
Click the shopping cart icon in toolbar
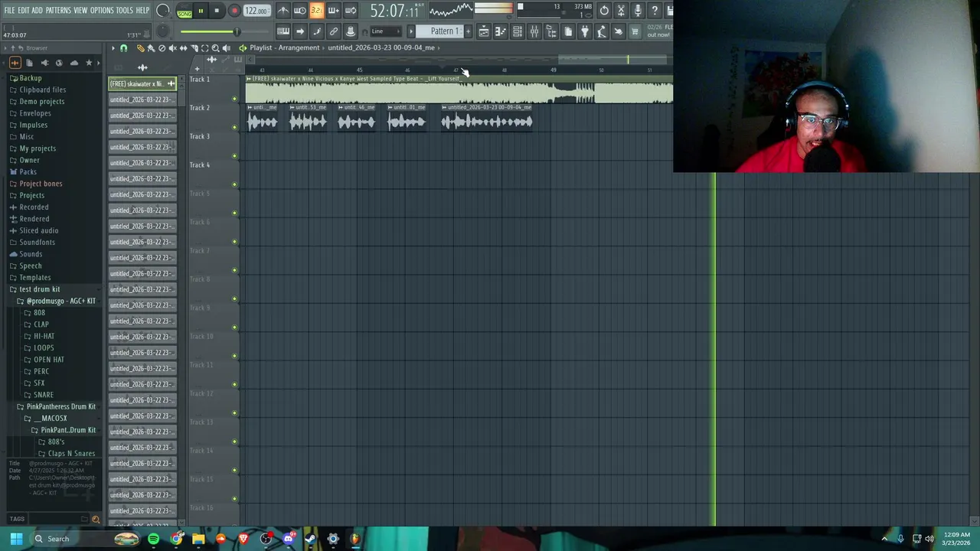point(635,31)
